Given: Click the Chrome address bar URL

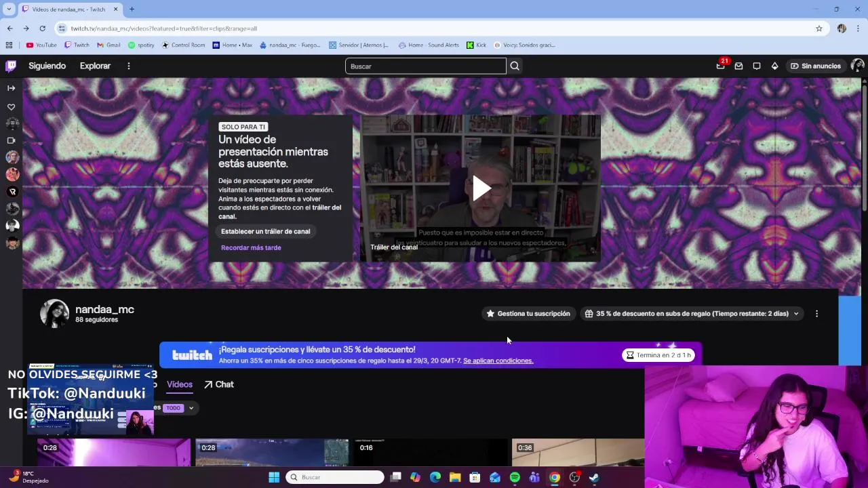Looking at the screenshot, I should pos(163,28).
